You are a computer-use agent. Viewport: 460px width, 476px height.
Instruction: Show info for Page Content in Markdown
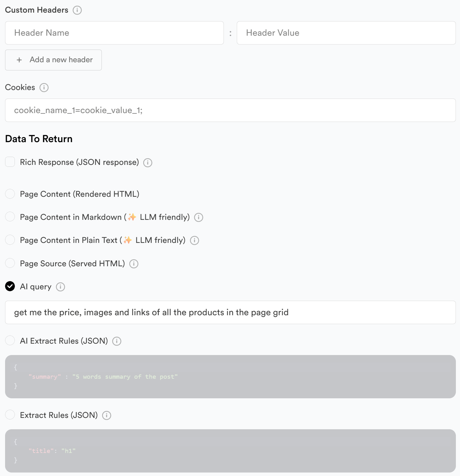click(x=199, y=217)
